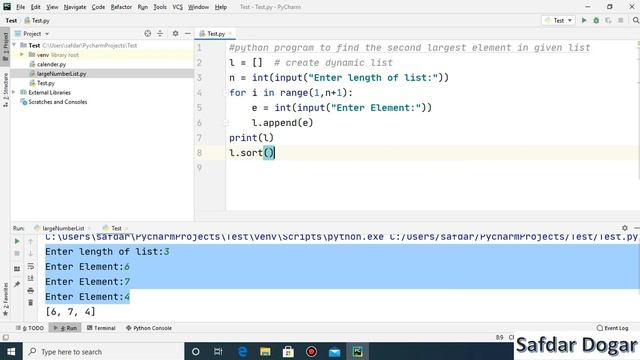Viewport: 640px width, 360px height.
Task: Open the Test run configuration dropdown
Action: point(558,20)
